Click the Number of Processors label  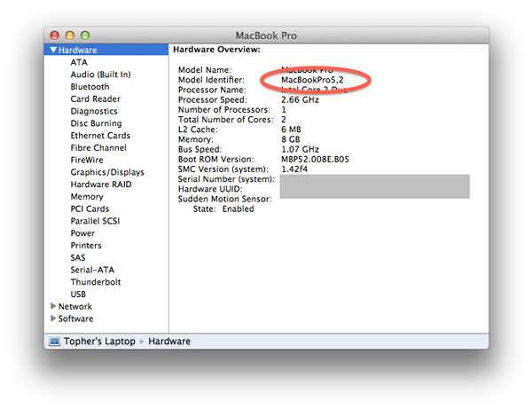point(224,110)
